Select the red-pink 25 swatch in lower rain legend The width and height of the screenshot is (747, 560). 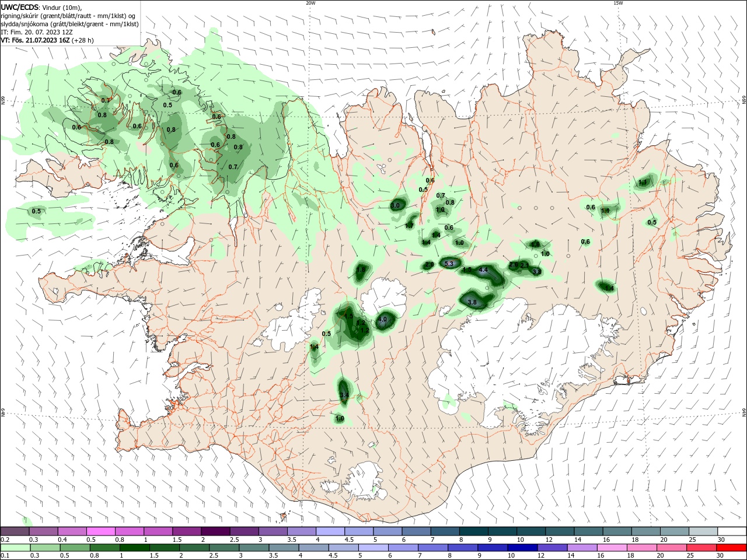tap(701, 548)
